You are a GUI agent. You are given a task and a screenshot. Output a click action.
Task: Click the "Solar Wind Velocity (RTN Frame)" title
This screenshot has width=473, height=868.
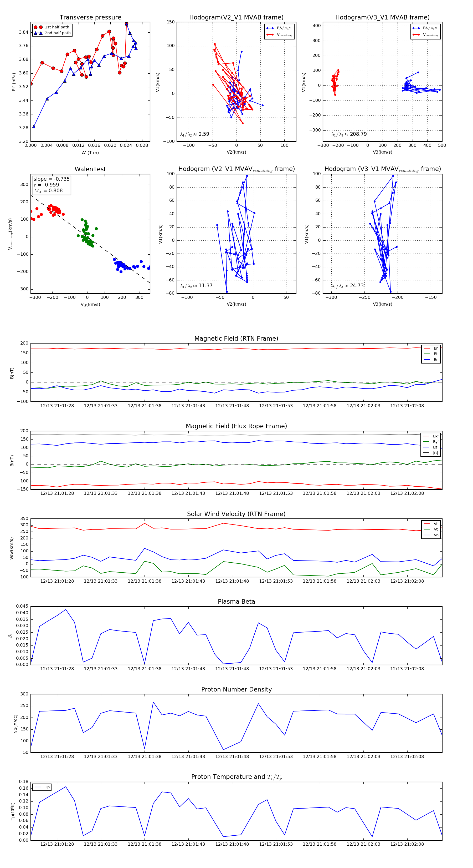pos(236,514)
